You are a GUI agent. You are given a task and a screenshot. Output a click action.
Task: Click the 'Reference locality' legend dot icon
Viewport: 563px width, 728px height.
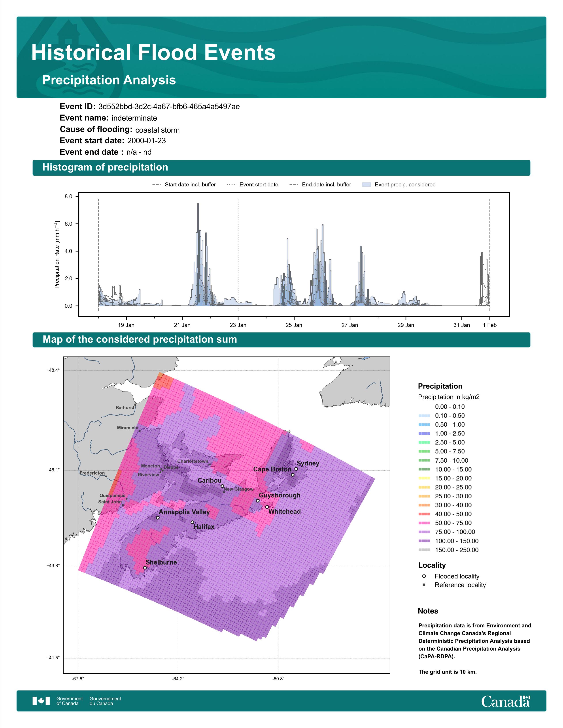(x=424, y=585)
